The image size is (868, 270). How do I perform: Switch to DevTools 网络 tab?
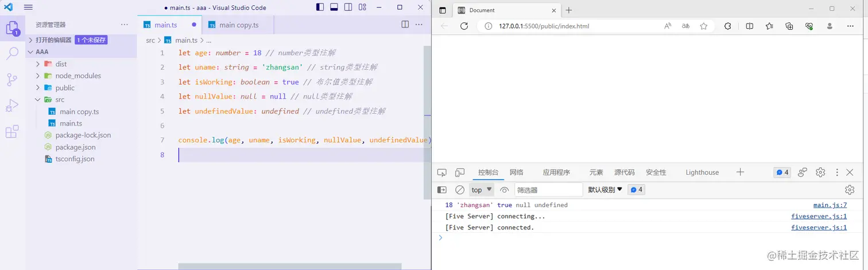point(517,173)
